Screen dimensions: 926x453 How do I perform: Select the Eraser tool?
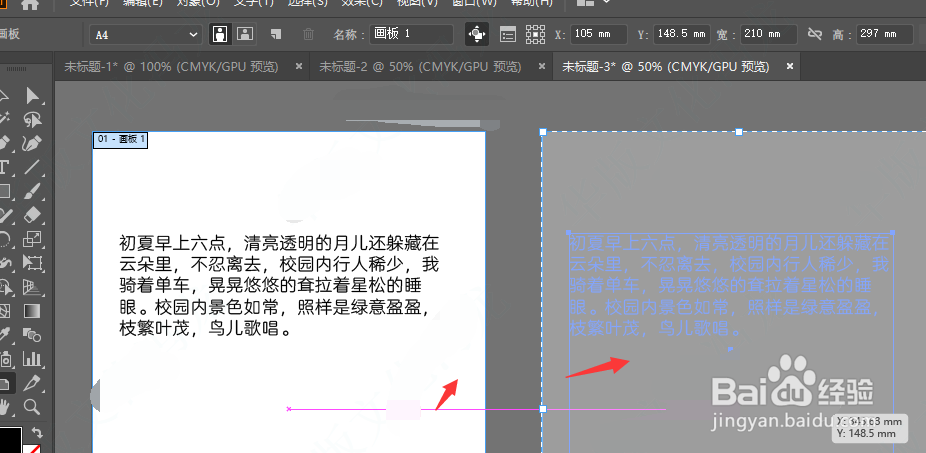(32, 215)
